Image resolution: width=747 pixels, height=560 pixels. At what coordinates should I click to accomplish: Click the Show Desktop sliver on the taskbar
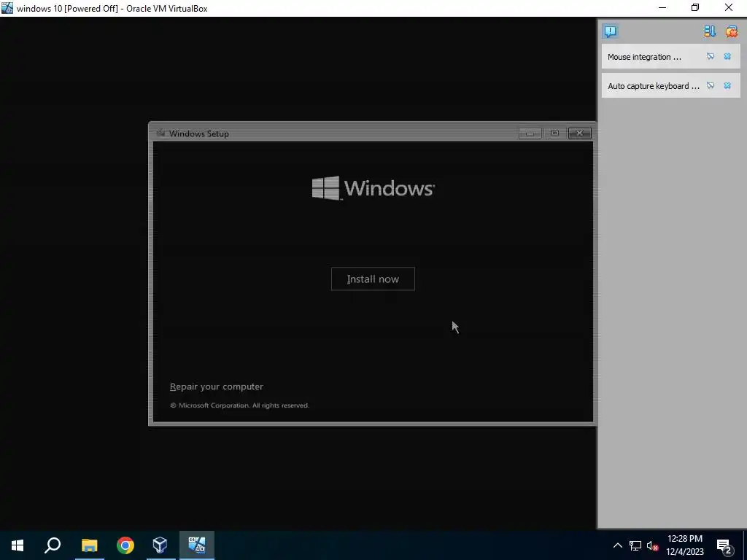click(745, 545)
